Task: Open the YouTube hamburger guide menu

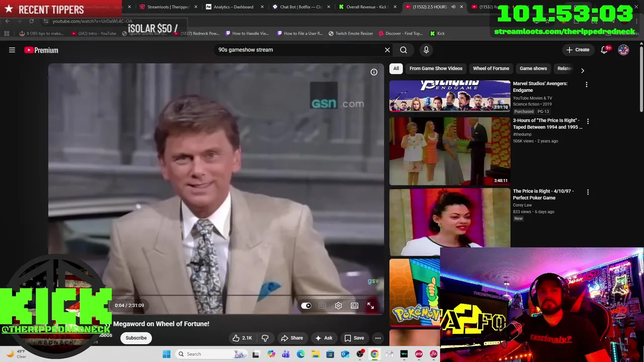Action: click(x=12, y=50)
